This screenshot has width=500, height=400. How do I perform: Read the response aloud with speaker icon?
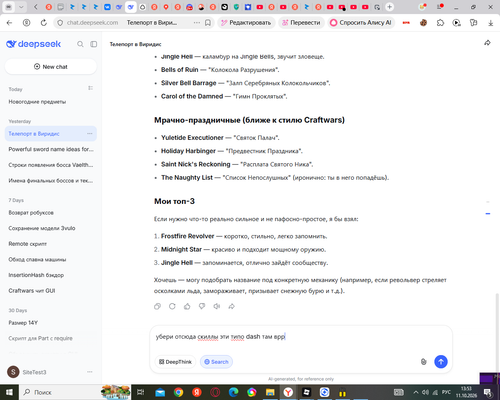tap(217, 306)
